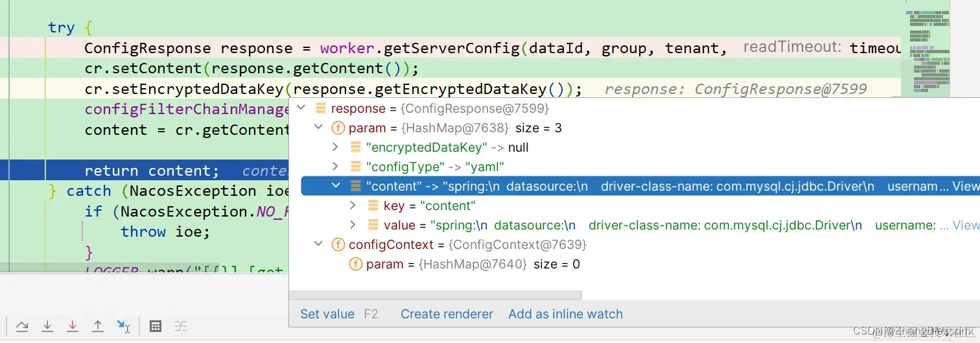Collapse the "content" map entry

point(336,186)
